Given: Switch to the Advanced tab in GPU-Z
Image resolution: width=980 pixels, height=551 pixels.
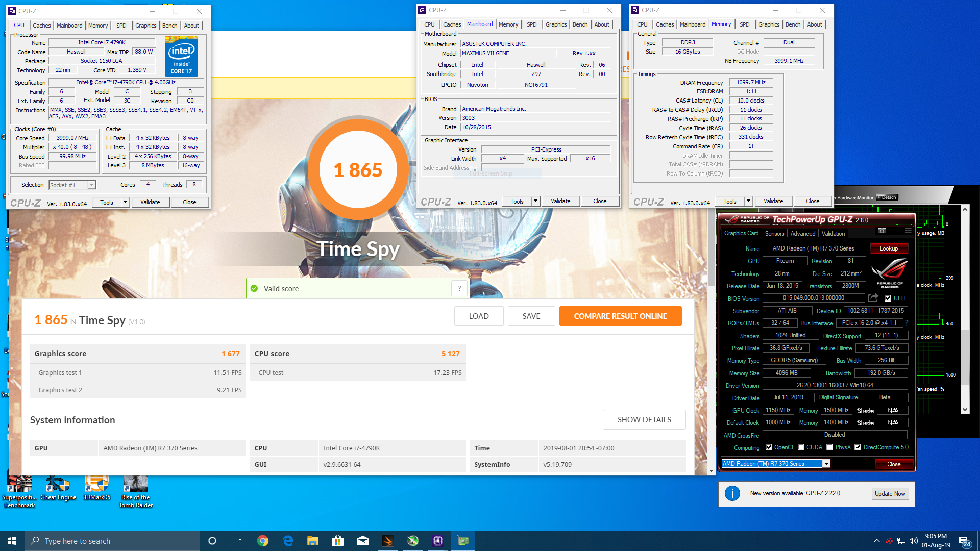Looking at the screenshot, I should (x=802, y=234).
